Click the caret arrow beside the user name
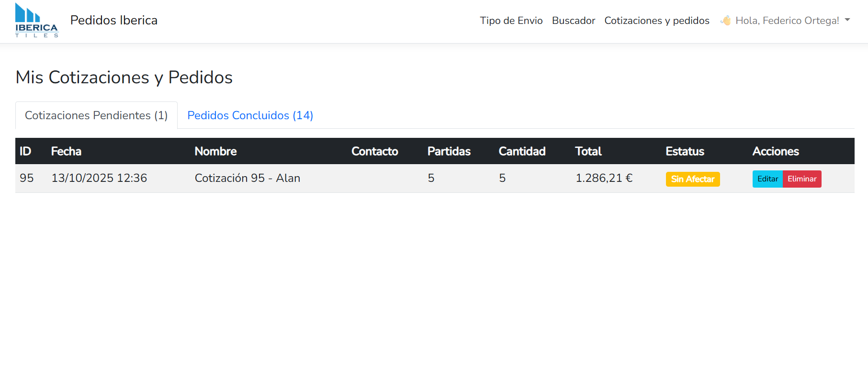 (847, 20)
